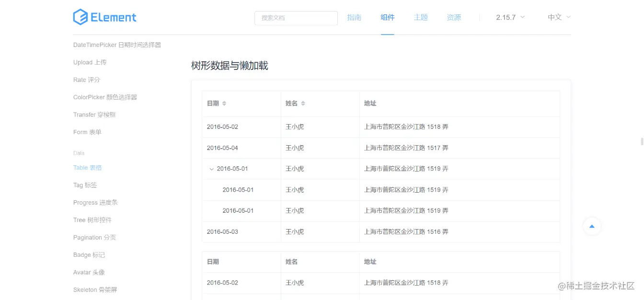Open Rate 评分 in sidebar
644x300 pixels.
(87, 80)
